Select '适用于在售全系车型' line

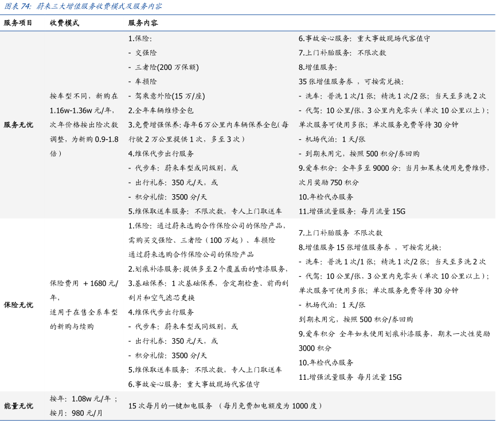tap(84, 312)
